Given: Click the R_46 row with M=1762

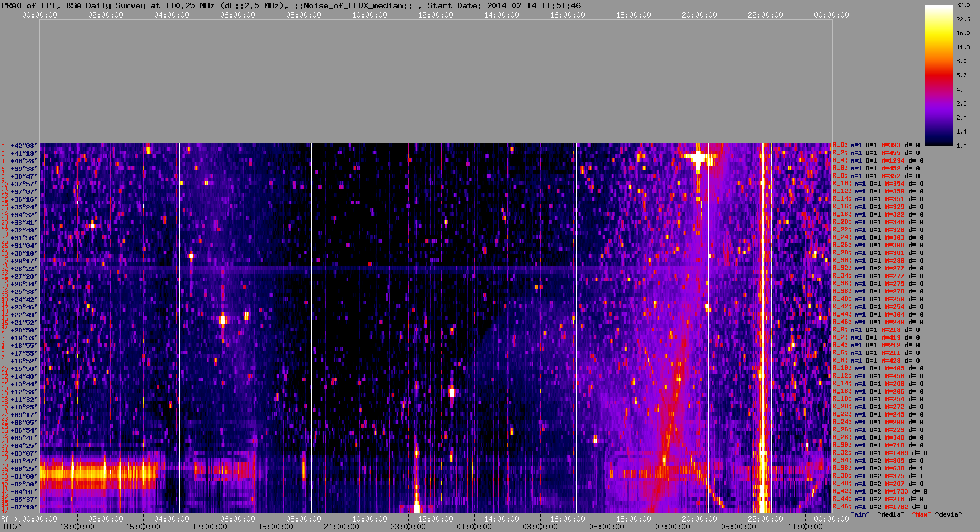Looking at the screenshot, I should (880, 507).
